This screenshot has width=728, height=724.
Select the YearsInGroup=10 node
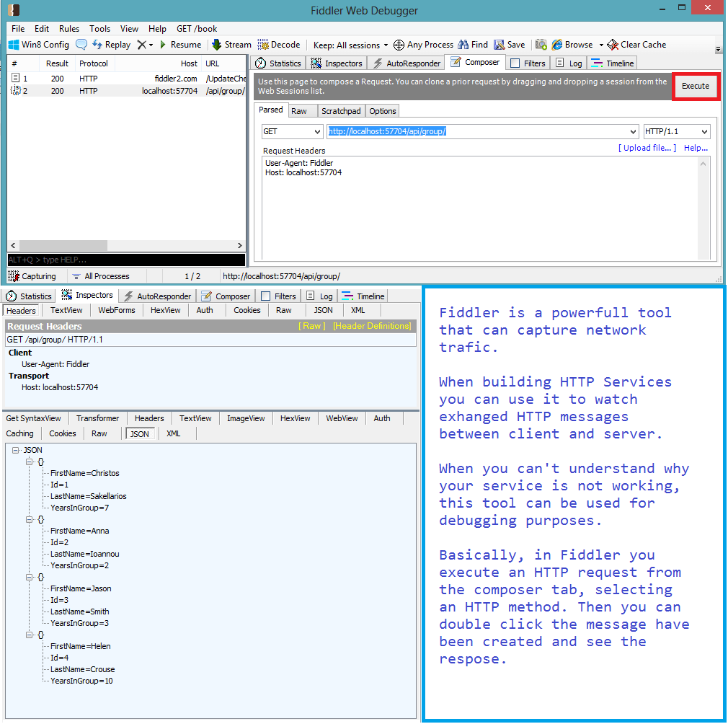[81, 681]
